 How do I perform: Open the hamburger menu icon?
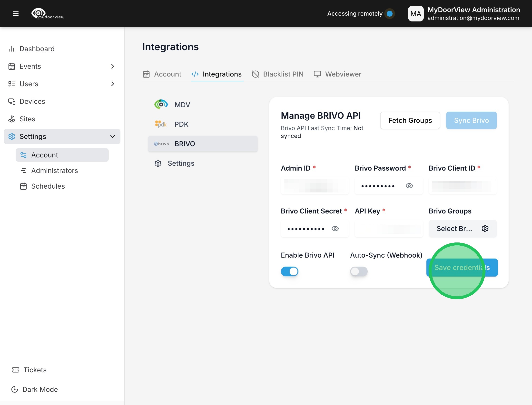[16, 14]
